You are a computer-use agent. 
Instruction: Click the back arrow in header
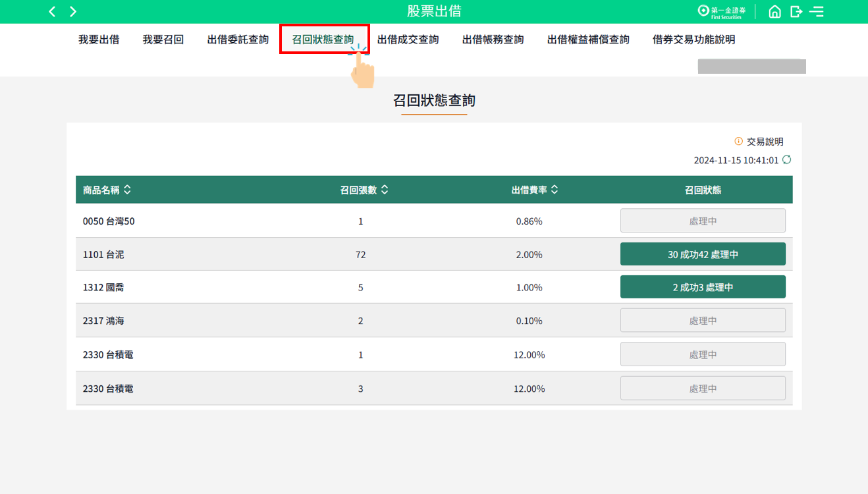point(52,12)
